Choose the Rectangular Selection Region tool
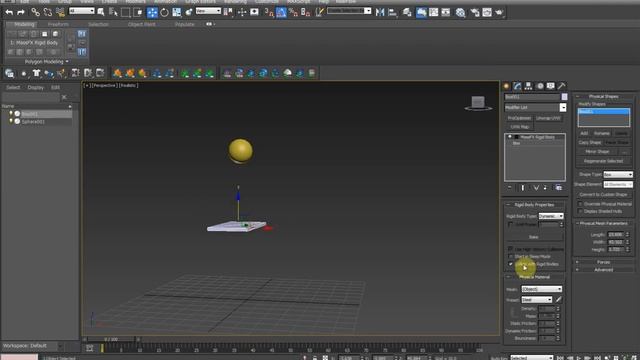The image size is (640, 360). click(x=125, y=12)
